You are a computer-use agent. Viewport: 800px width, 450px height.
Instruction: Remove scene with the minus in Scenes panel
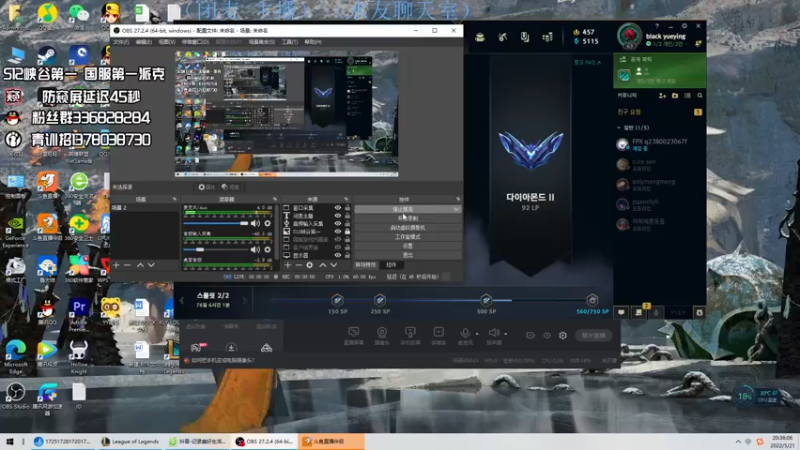[127, 265]
